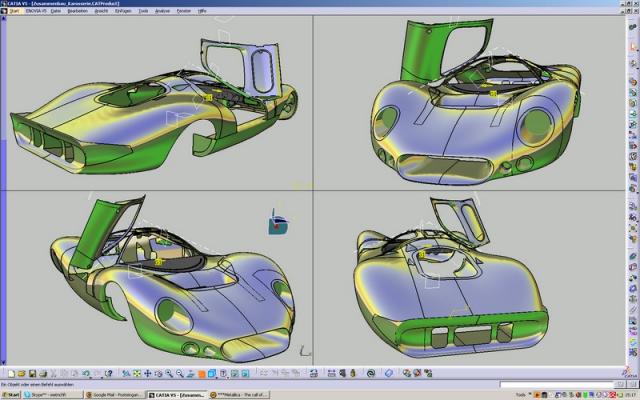
Task: Open the quick view dropdown arrow beside the isometric cube
Action: (217, 377)
